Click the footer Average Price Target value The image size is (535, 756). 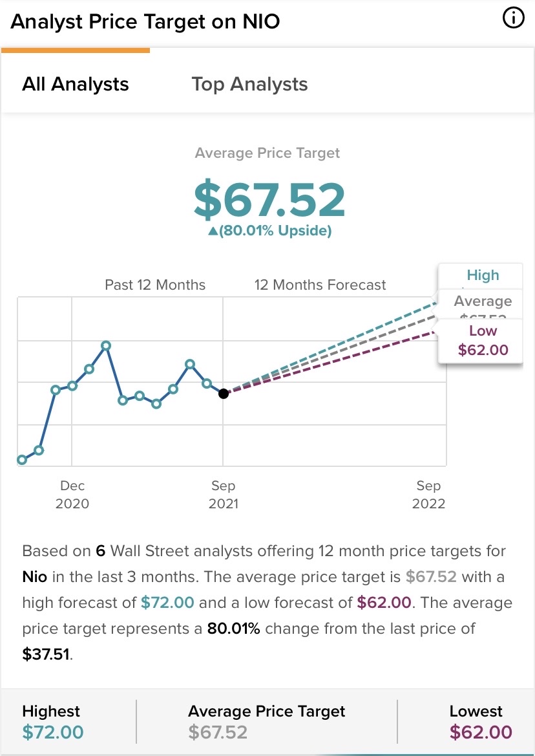pos(218,732)
